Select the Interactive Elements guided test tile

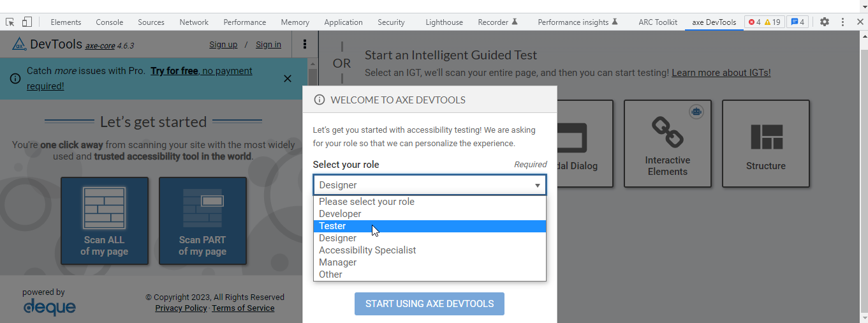pos(667,144)
